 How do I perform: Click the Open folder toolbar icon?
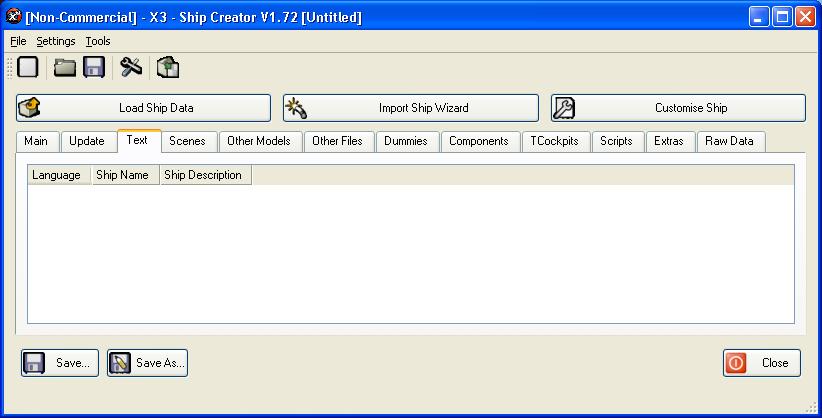[65, 67]
